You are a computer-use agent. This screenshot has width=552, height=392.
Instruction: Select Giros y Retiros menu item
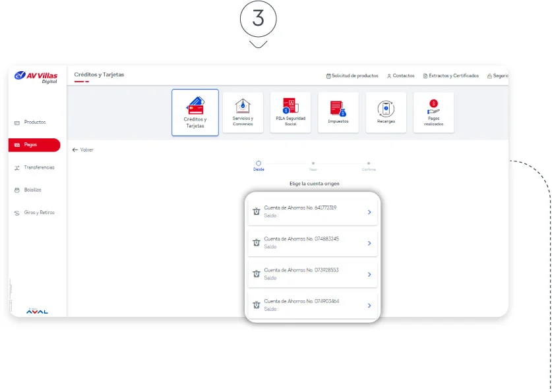click(39, 213)
